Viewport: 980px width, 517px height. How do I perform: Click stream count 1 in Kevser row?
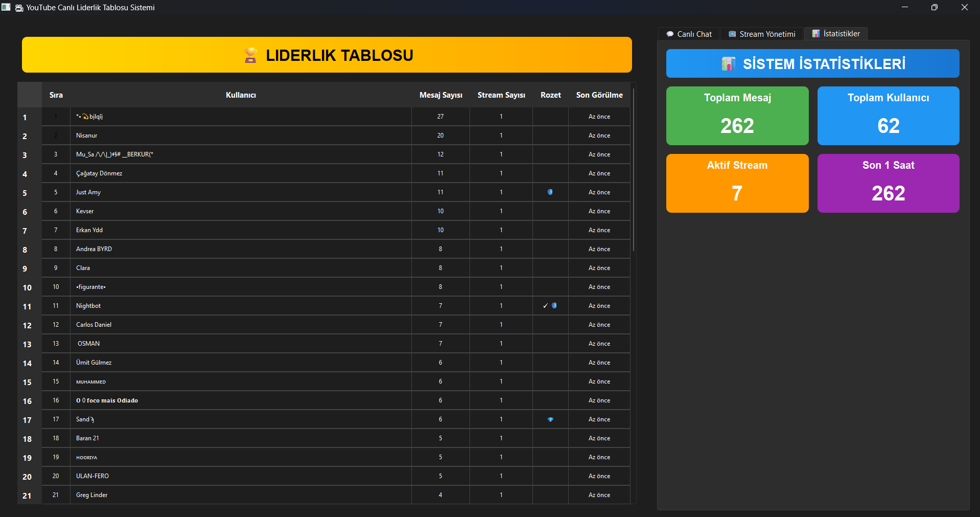501,211
